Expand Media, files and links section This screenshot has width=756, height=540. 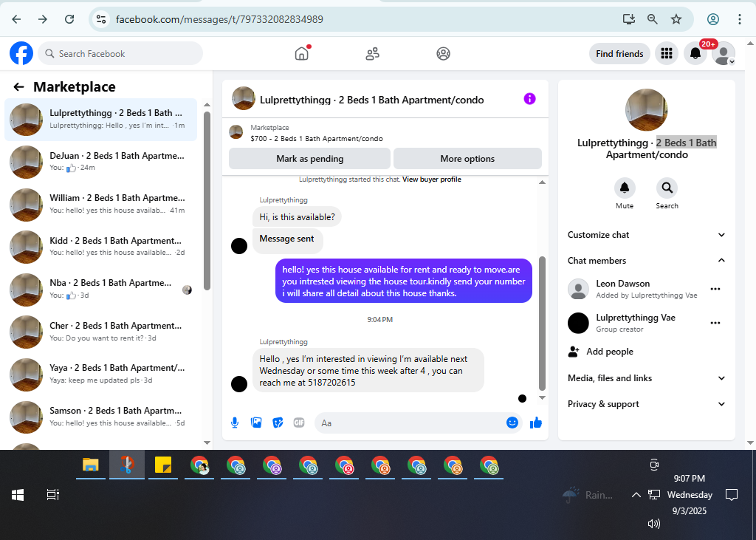pyautogui.click(x=646, y=378)
